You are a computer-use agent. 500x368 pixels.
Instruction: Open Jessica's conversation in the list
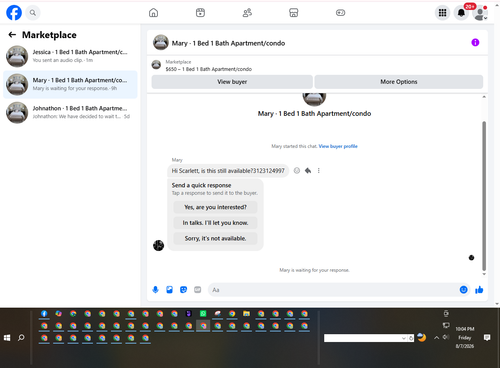click(x=70, y=56)
